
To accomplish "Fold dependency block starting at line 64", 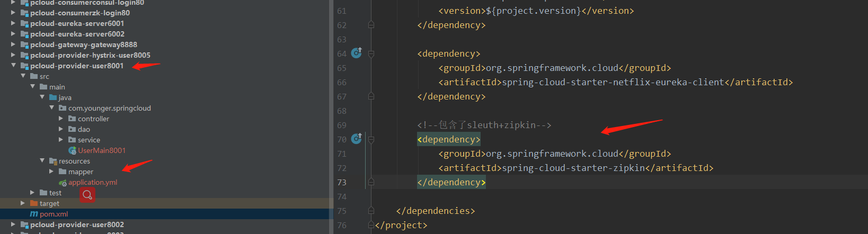I will click(371, 53).
